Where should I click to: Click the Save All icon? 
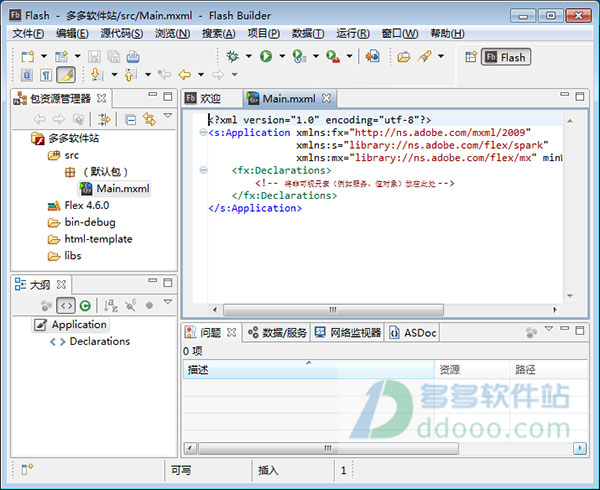(113, 57)
